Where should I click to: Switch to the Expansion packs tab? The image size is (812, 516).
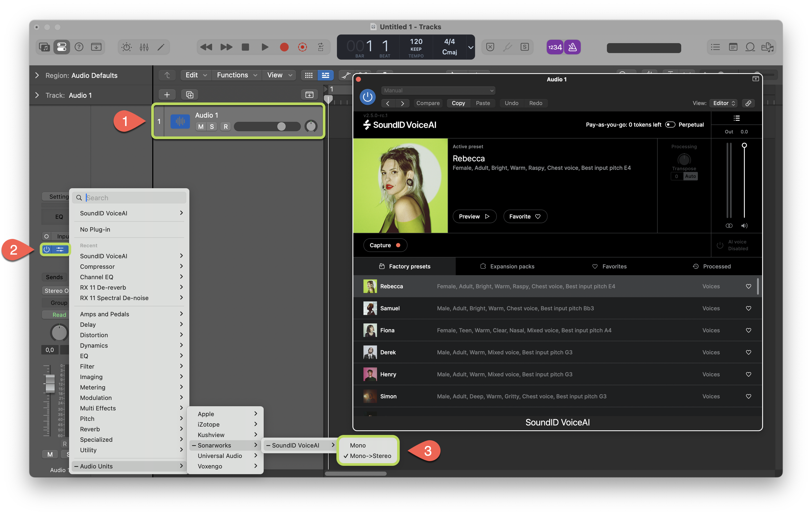[x=507, y=266]
